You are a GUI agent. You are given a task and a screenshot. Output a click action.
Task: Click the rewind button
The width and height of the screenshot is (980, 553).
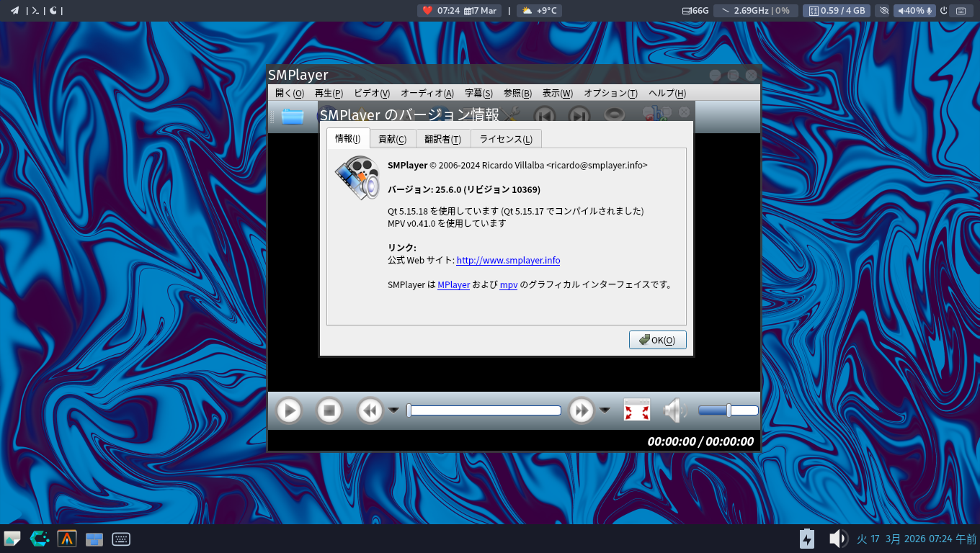pyautogui.click(x=370, y=410)
